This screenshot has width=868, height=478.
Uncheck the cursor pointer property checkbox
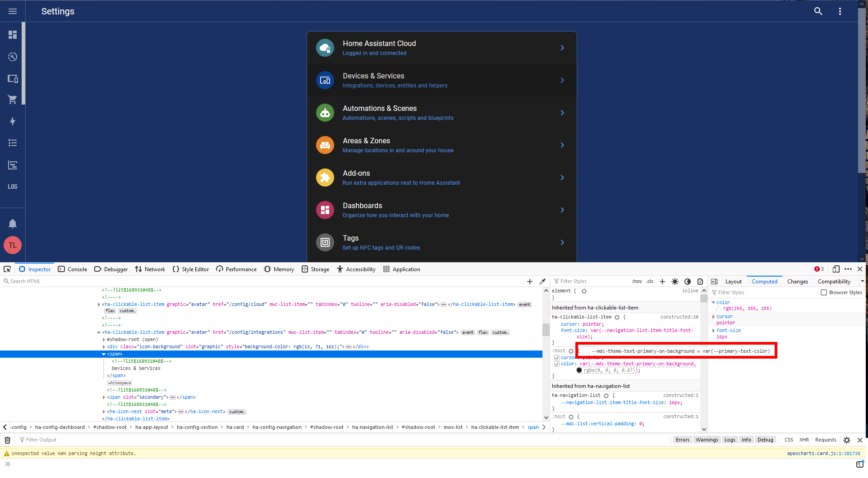pos(557,357)
